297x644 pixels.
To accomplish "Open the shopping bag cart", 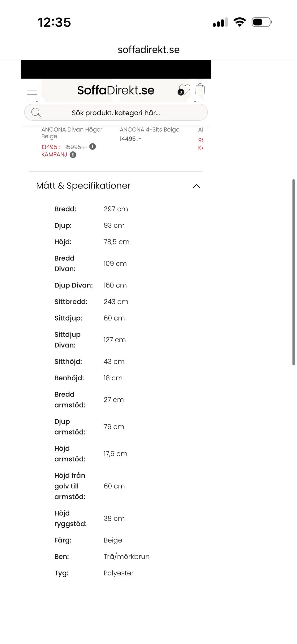I will click(x=200, y=89).
